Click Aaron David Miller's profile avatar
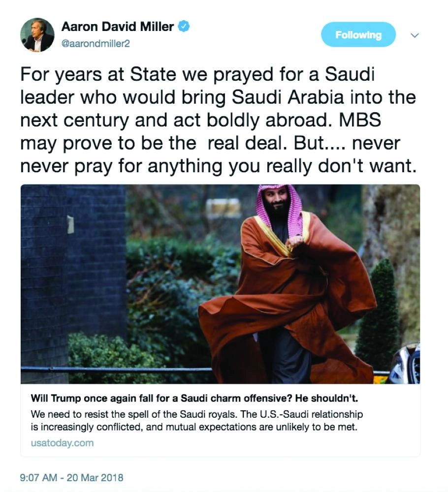The image size is (448, 492). [x=37, y=35]
